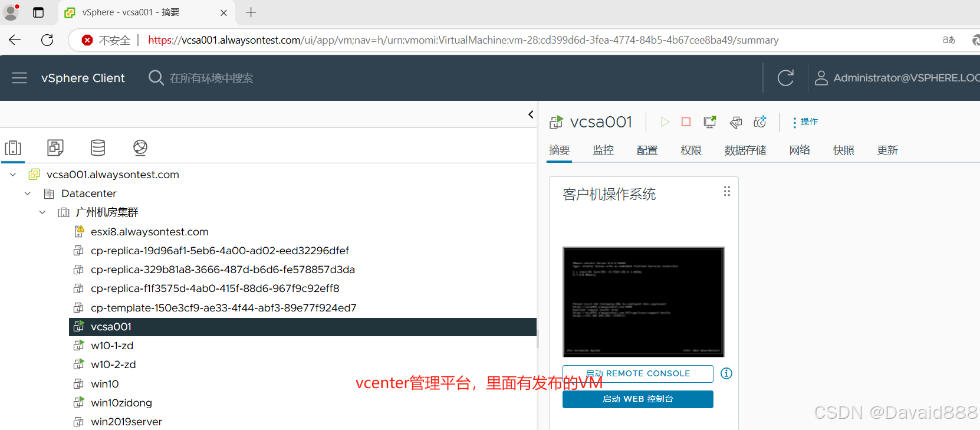Open the 权限 tab
This screenshot has height=430, width=980.
691,150
